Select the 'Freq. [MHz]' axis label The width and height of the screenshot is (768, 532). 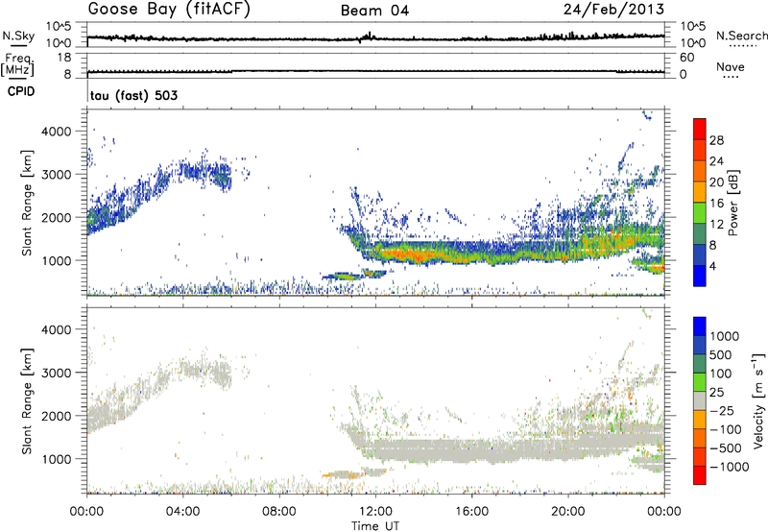(17, 65)
